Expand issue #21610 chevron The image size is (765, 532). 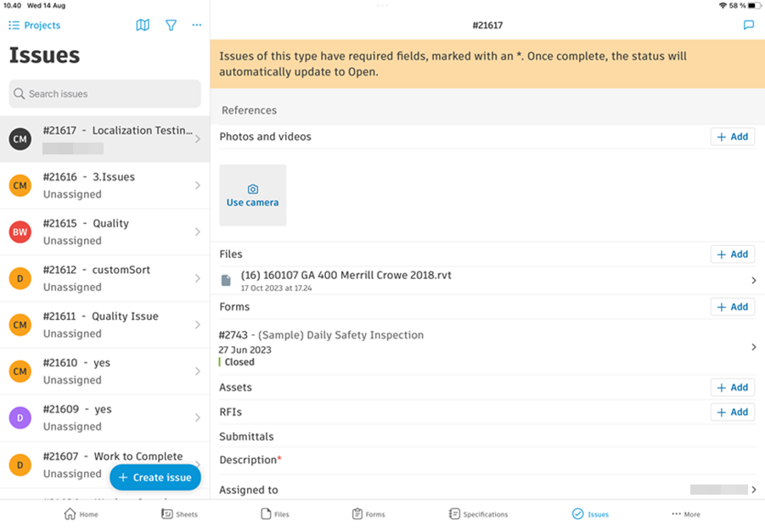tap(198, 371)
